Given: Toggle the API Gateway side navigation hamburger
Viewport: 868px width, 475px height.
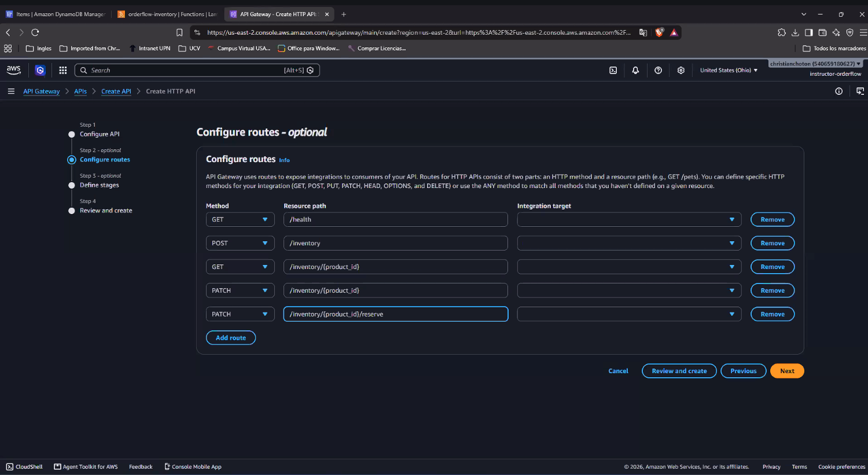Looking at the screenshot, I should click(11, 91).
